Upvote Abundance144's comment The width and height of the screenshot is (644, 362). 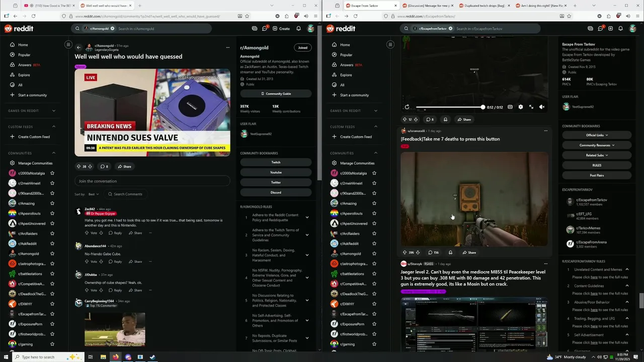[x=87, y=261]
